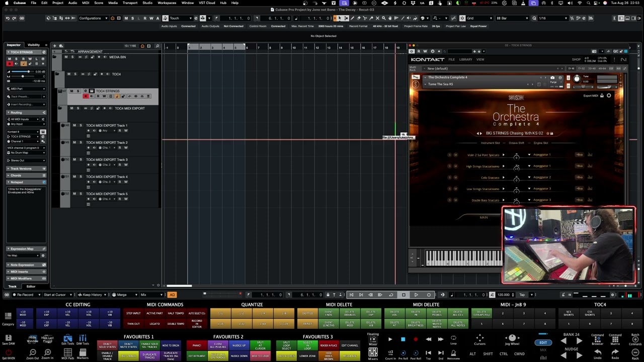644x362 pixels.
Task: Switch to Editor tab in inspector
Action: tap(31, 287)
